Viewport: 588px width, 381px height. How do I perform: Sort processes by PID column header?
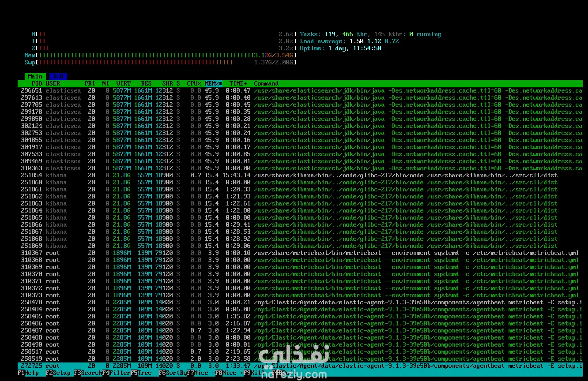point(37,83)
